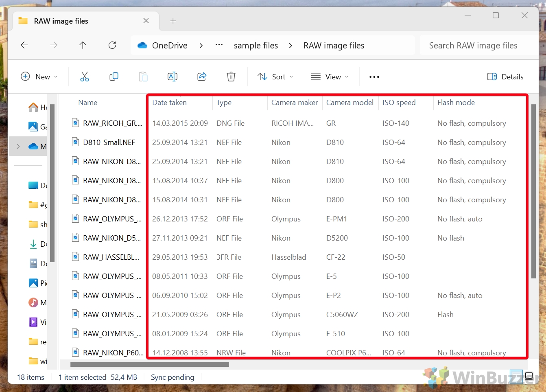Viewport: 546px width, 392px height.
Task: Click RAW image files in address bar
Action: 334,45
